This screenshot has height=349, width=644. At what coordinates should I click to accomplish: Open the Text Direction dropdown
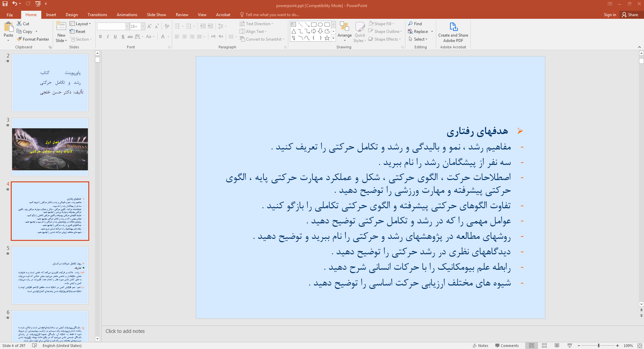click(x=257, y=24)
